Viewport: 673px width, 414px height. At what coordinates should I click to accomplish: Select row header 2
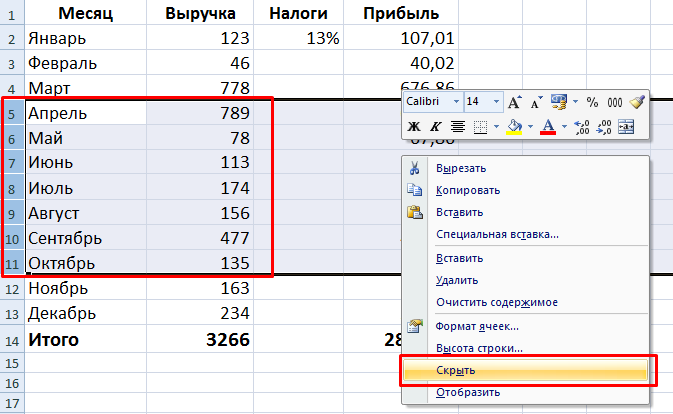coord(12,39)
